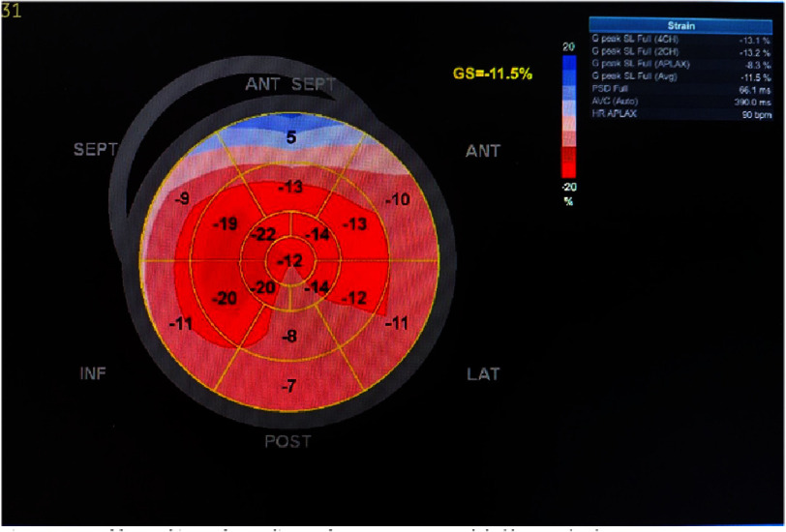This screenshot has height=532, width=786.
Task: Select the G peak SL Full (Avg) row
Action: click(680, 77)
